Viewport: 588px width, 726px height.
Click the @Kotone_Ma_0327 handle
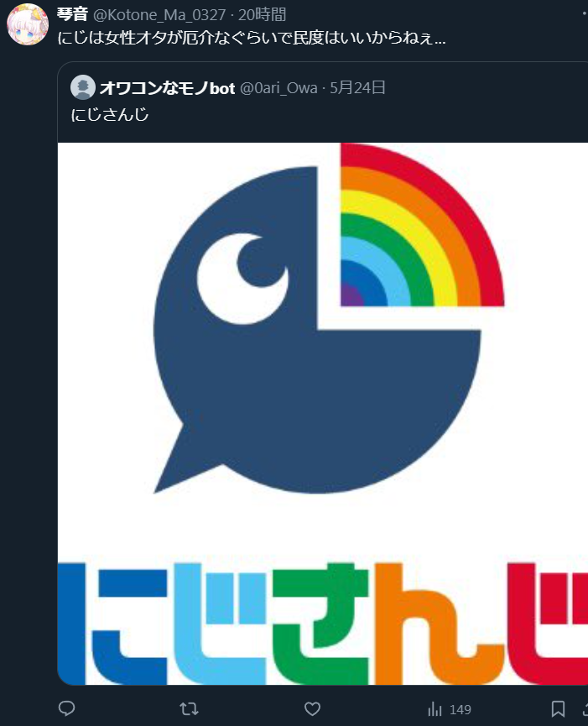click(159, 15)
